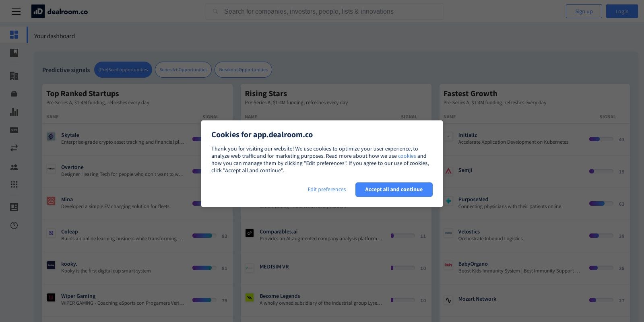
Task: Open the Comparables.ai company name
Action: pos(279,232)
